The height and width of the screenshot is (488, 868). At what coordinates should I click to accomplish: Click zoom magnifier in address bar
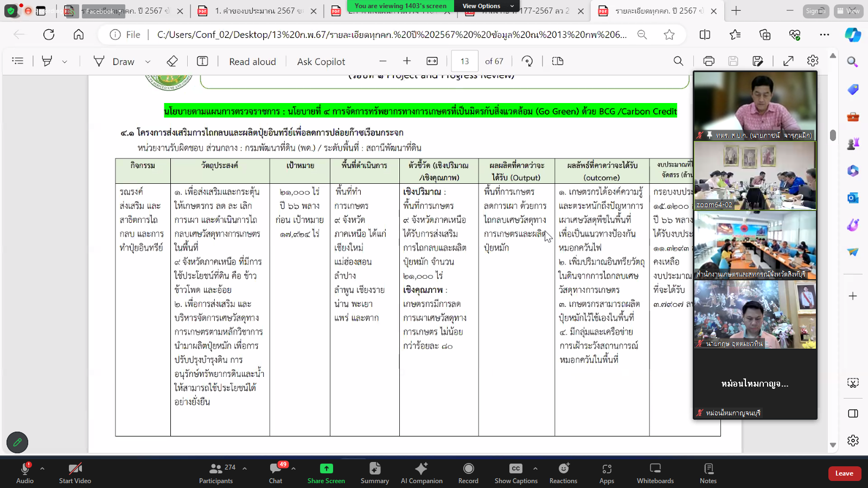point(642,35)
